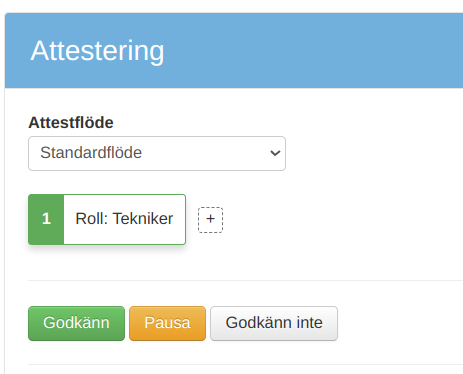Open the first attest step Roll: Tekniker
The image size is (463, 374).
point(107,219)
